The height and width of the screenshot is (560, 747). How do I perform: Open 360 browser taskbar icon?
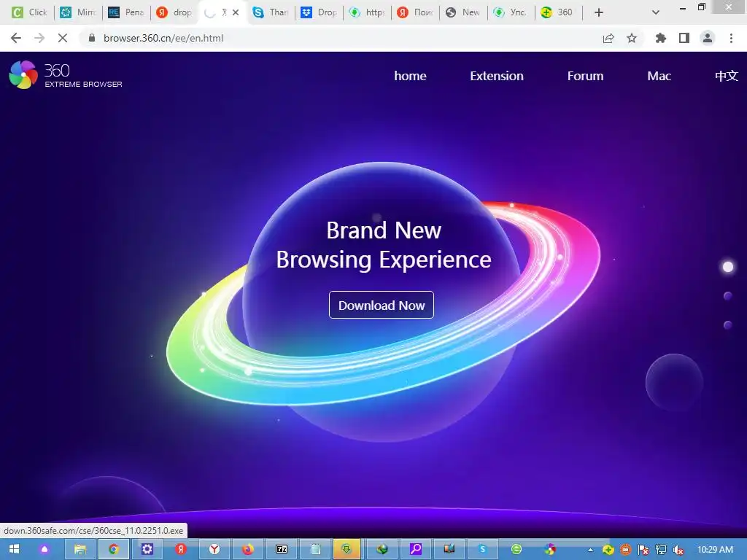tap(550, 550)
